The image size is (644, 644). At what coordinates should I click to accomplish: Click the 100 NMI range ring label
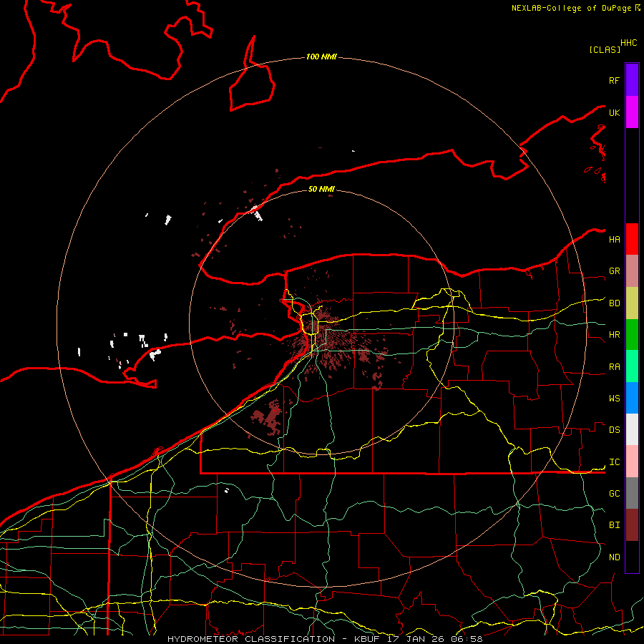pos(321,57)
